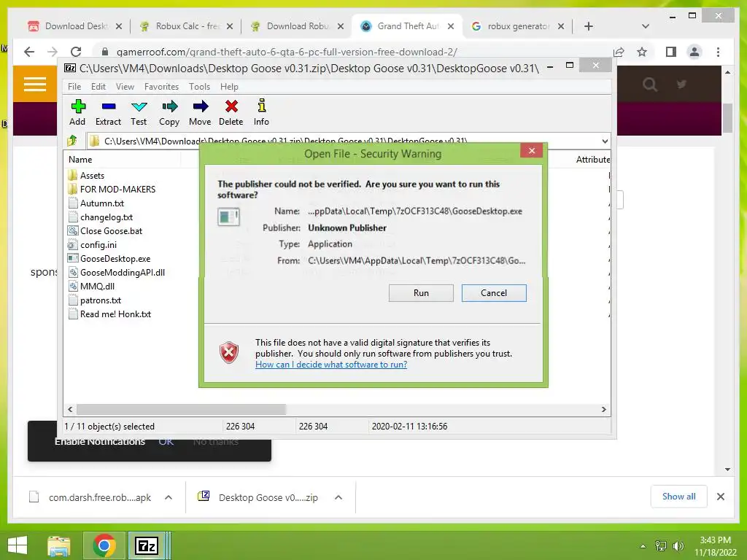Open 'How can I decide what software to run?' link
747x560 pixels.
(331, 365)
